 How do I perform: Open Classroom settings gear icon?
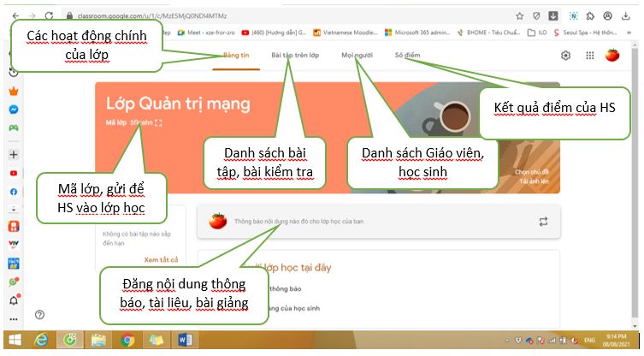(x=565, y=56)
